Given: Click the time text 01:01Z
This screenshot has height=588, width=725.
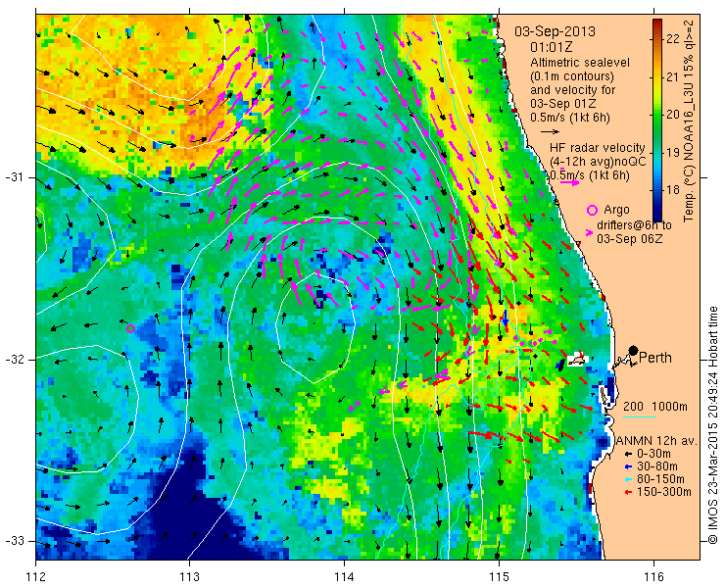Looking at the screenshot, I should (x=552, y=47).
